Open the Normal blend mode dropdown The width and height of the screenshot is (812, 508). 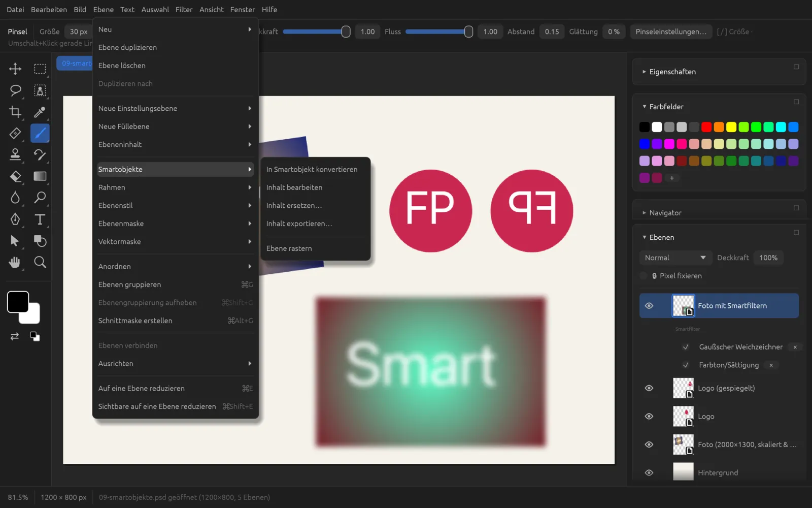[x=675, y=258]
